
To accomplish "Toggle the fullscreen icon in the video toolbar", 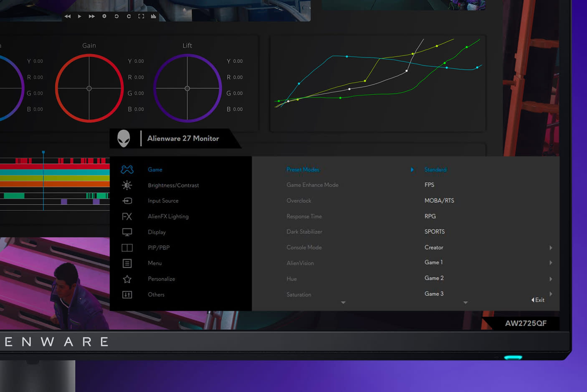I will 141,16.
